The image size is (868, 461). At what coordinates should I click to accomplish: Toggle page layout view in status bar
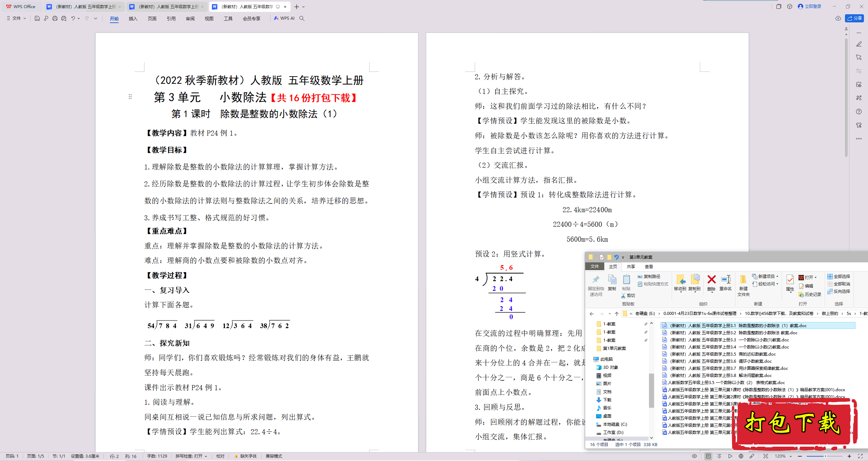(708, 456)
